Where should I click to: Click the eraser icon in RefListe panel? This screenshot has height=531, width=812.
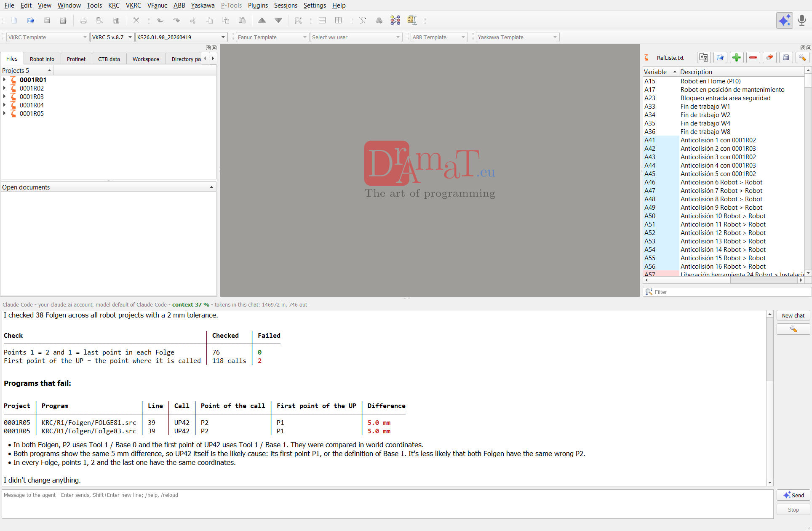(x=769, y=58)
